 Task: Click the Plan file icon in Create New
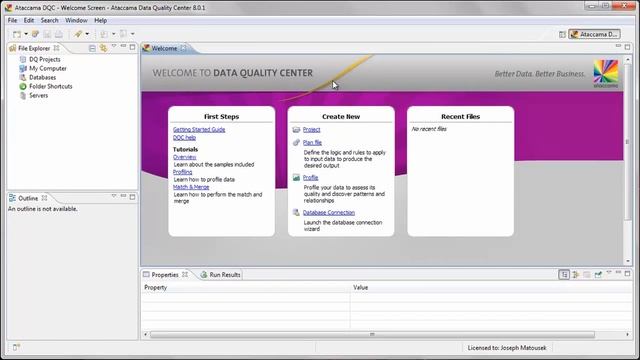click(296, 142)
